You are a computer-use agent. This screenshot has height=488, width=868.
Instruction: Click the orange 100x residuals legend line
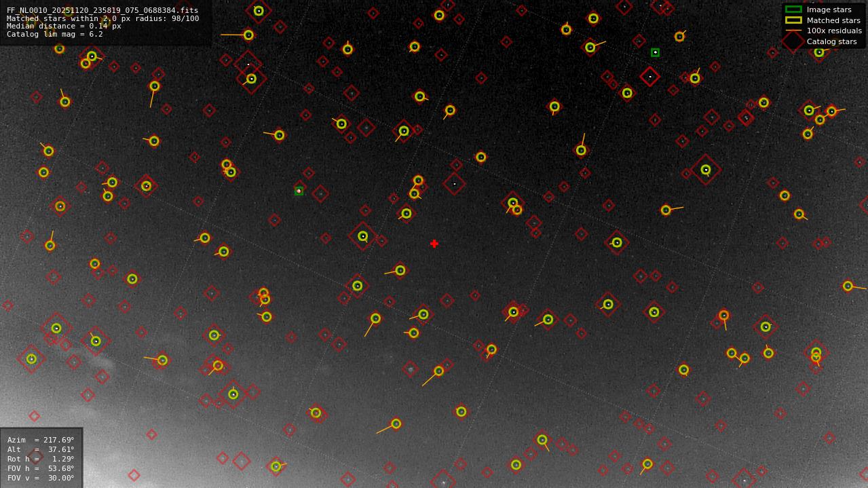793,31
